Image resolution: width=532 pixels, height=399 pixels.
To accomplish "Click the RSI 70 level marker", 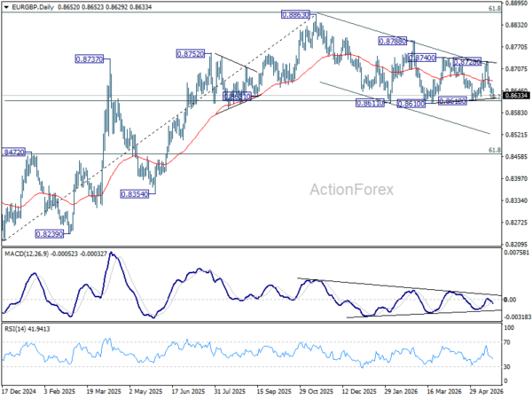I will pyautogui.click(x=507, y=342).
